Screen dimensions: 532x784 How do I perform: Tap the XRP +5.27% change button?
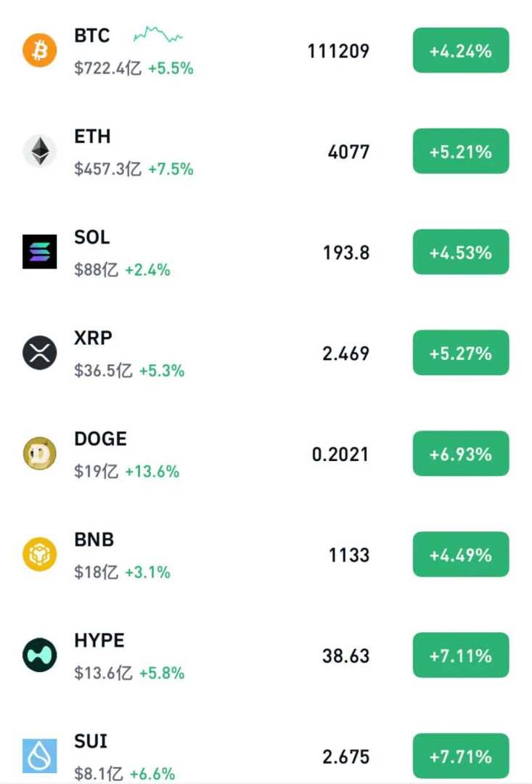(x=461, y=354)
